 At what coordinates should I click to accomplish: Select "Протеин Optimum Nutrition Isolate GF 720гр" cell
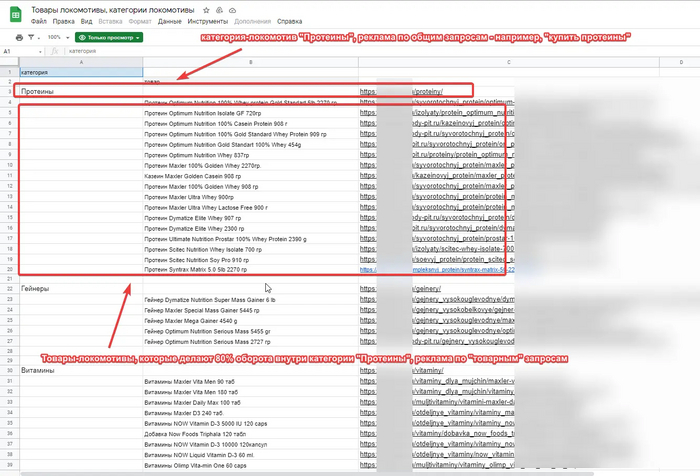(x=250, y=113)
